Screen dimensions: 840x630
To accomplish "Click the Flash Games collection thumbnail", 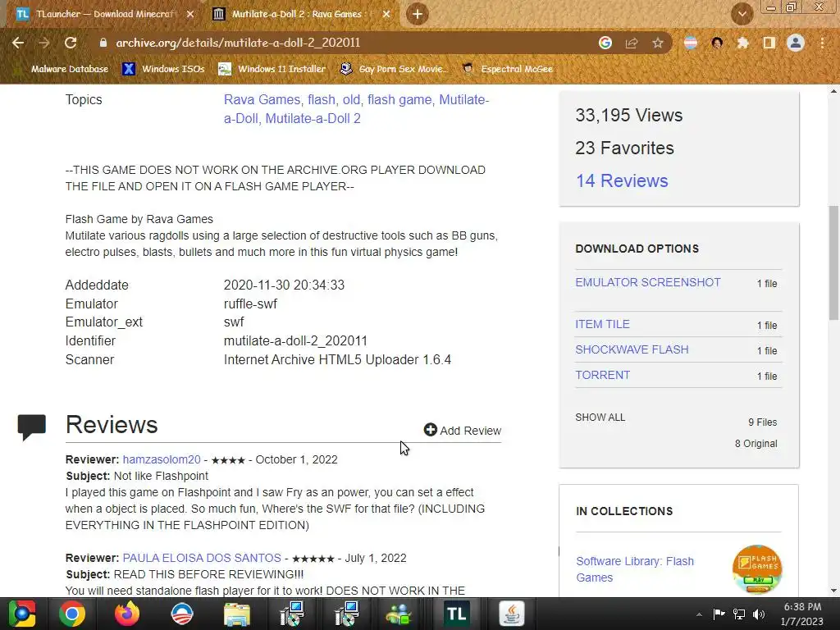I will (x=757, y=569).
